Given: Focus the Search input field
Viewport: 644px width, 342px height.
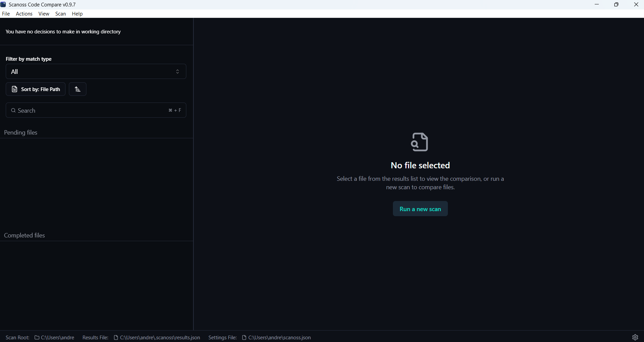Looking at the screenshot, I should point(96,110).
